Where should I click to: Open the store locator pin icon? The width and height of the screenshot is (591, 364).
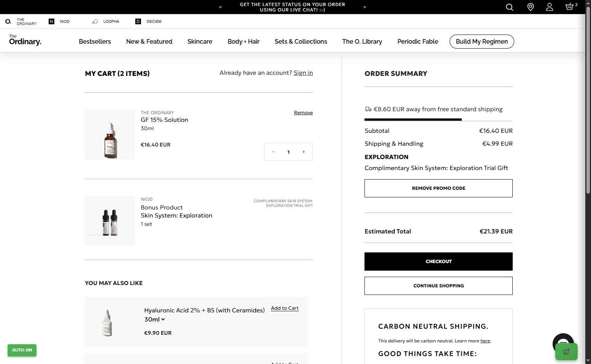click(531, 7)
